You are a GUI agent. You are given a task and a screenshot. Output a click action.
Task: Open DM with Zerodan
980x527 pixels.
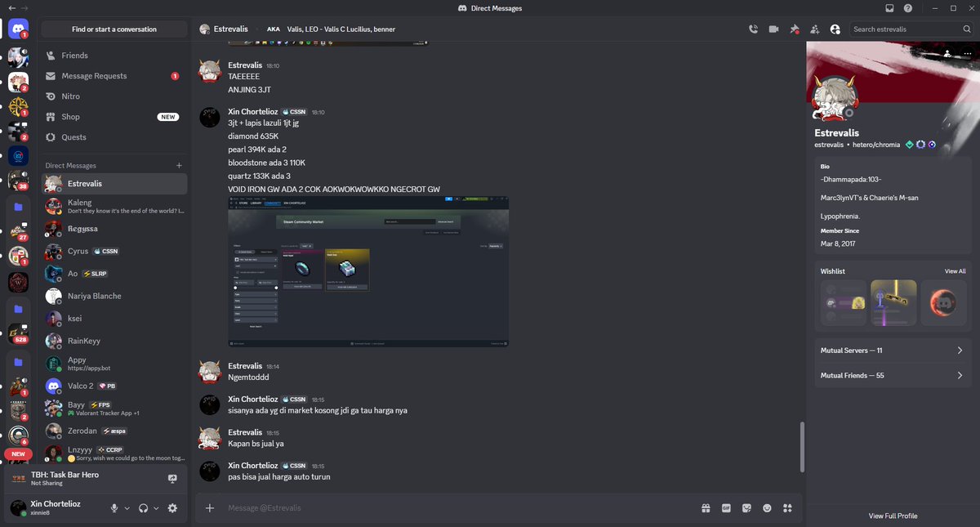click(x=114, y=431)
